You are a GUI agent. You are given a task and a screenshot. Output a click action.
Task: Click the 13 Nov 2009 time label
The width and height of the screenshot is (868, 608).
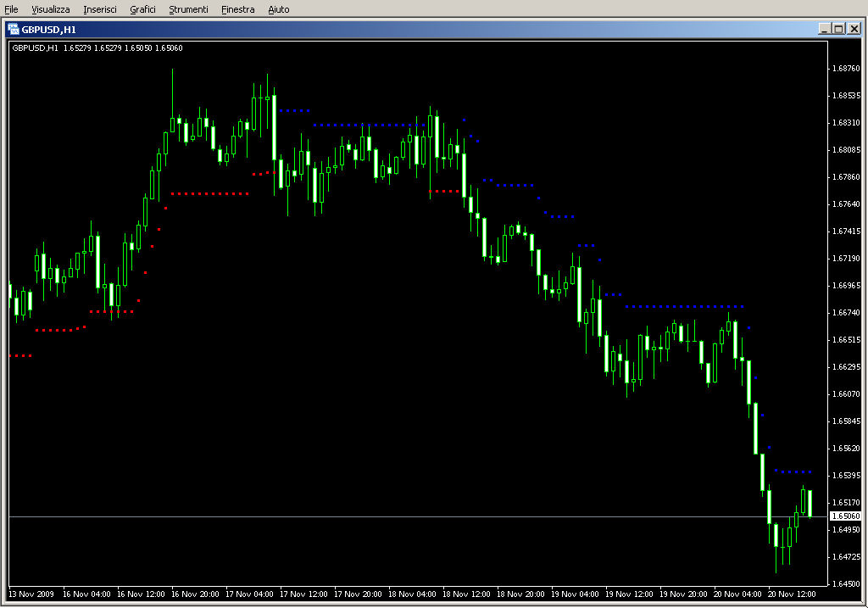31,594
